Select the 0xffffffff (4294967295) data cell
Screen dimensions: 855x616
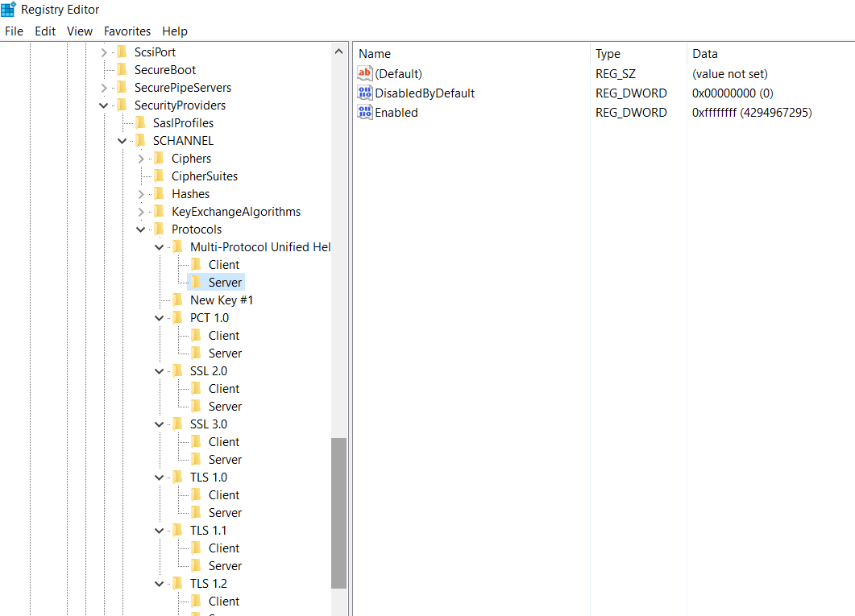pos(752,113)
